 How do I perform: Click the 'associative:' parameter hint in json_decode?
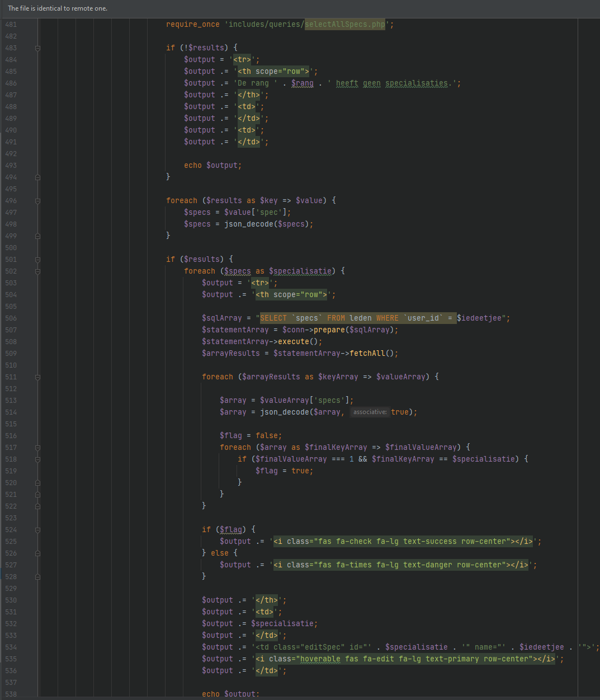point(369,412)
